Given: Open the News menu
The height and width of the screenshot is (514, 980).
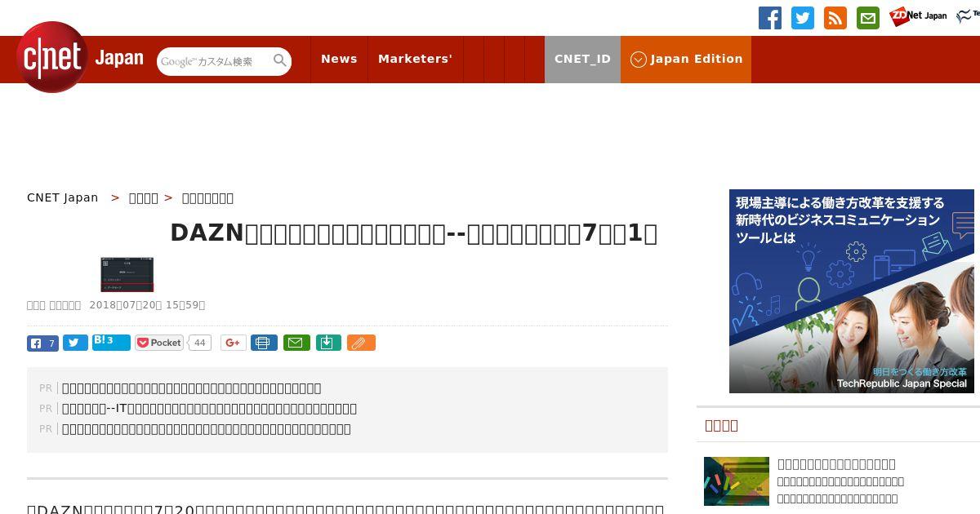Looking at the screenshot, I should 339,59.
